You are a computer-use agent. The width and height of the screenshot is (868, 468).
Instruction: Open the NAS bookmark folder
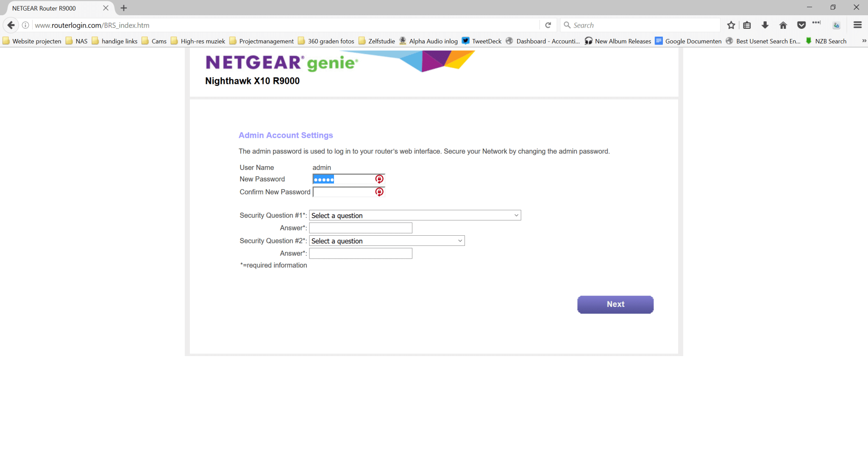(77, 41)
